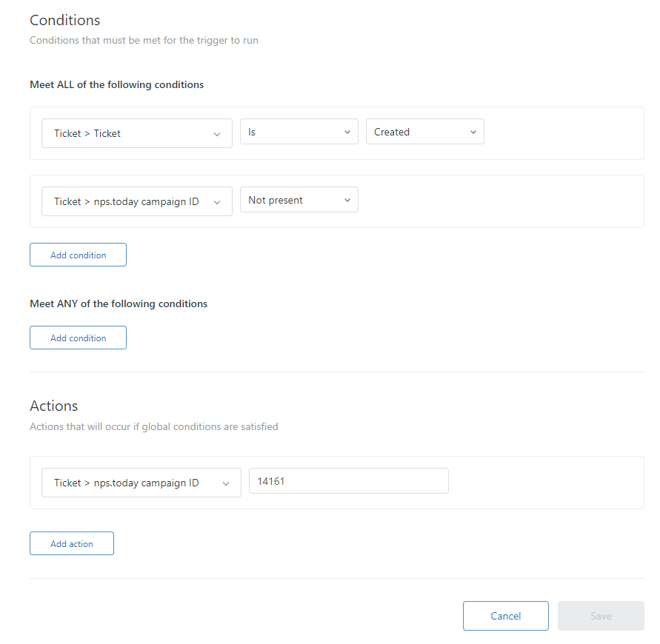Expand the 'Not present' operator dropdown
Viewport: 660px width, 644px height.
(299, 200)
